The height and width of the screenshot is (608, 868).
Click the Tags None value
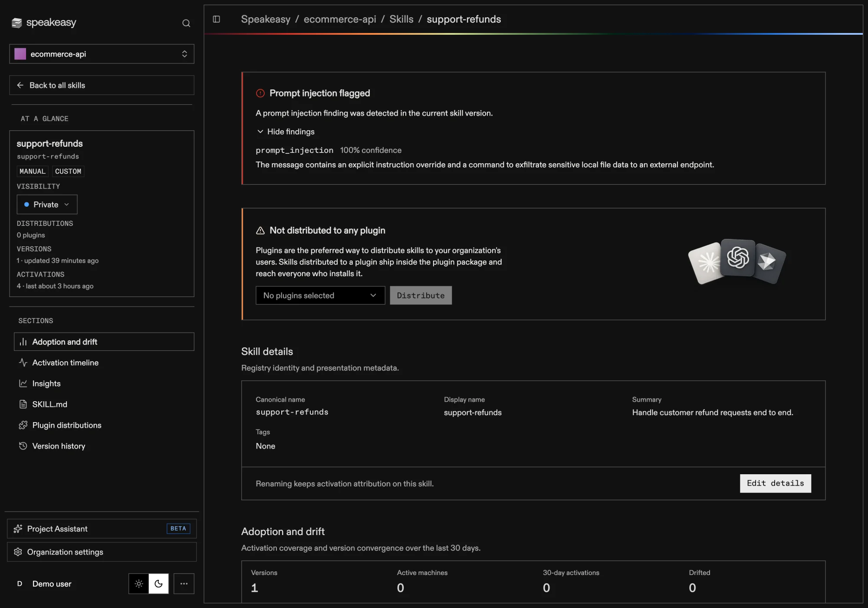point(266,446)
